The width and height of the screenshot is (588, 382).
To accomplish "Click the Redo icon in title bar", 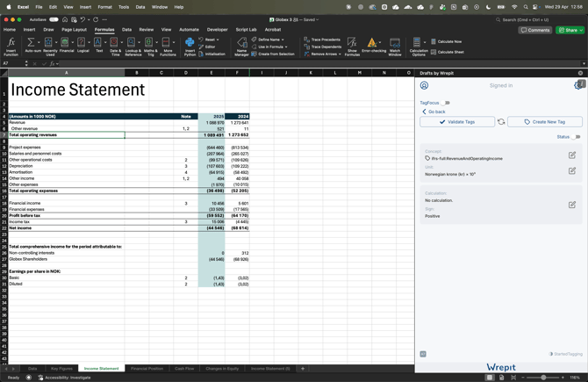I will tap(96, 19).
